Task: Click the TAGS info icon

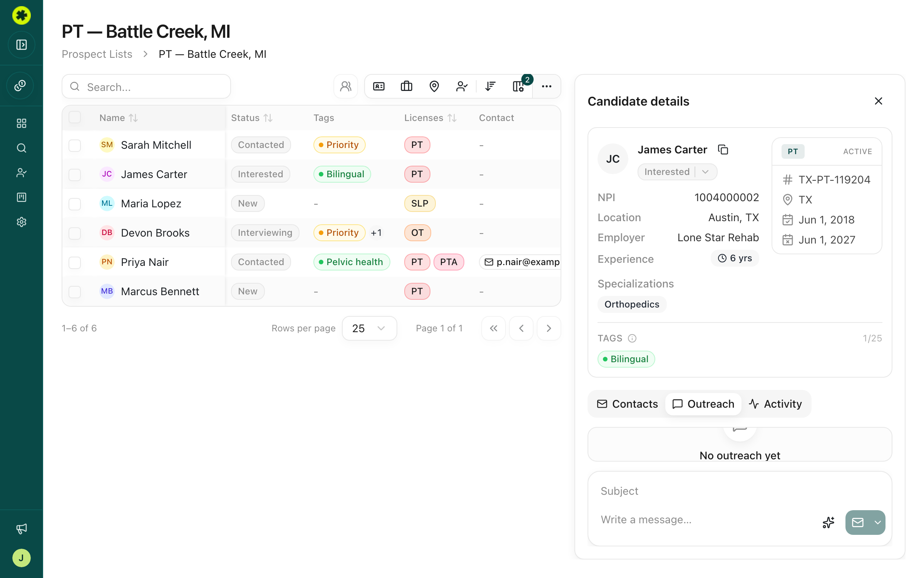Action: pos(632,338)
